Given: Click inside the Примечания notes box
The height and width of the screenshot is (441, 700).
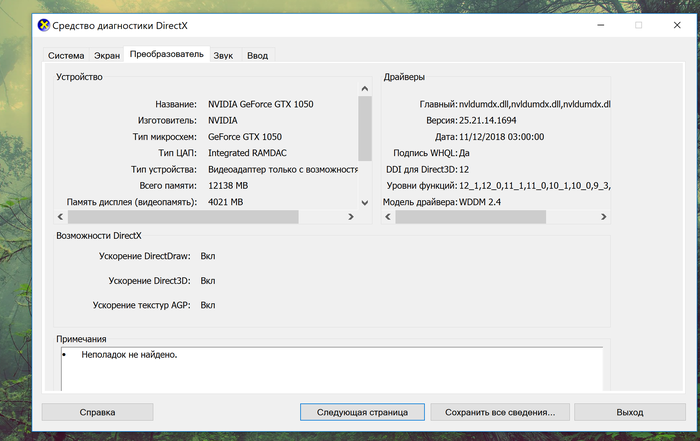Looking at the screenshot, I should 330,370.
